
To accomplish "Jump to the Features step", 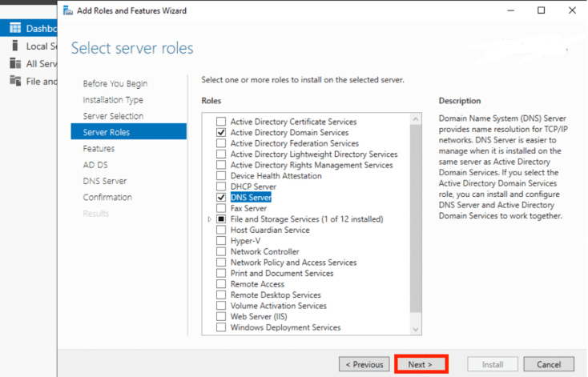I will (x=99, y=149).
